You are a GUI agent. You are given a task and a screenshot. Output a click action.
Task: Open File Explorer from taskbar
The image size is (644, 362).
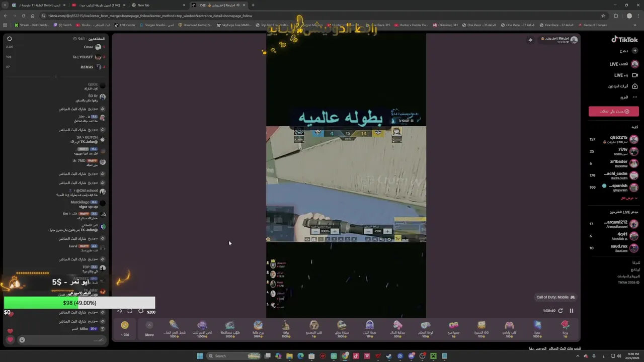click(289, 356)
